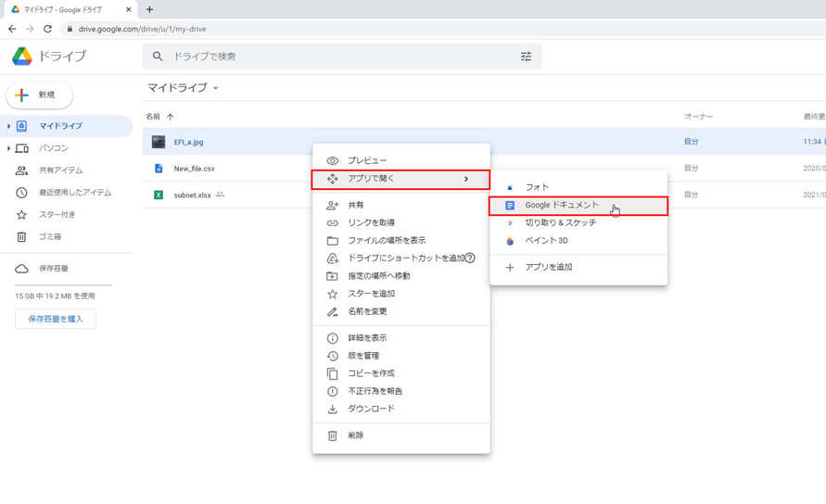
Task: Click the trash icon in sidebar
Action: [x=21, y=237]
